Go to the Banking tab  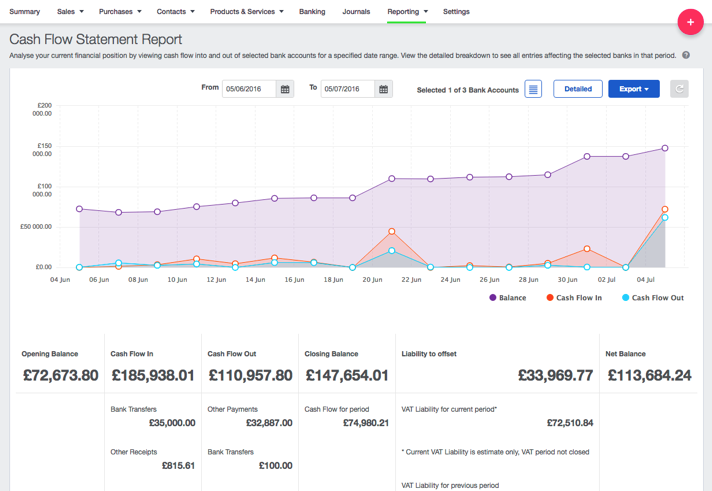312,12
